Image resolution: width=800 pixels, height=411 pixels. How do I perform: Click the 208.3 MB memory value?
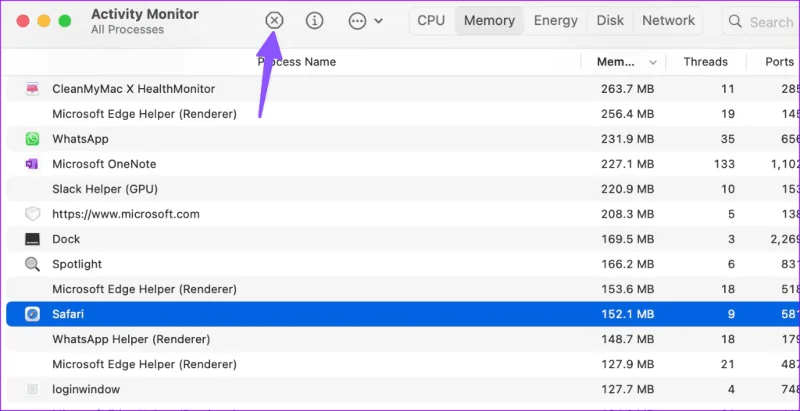point(628,214)
